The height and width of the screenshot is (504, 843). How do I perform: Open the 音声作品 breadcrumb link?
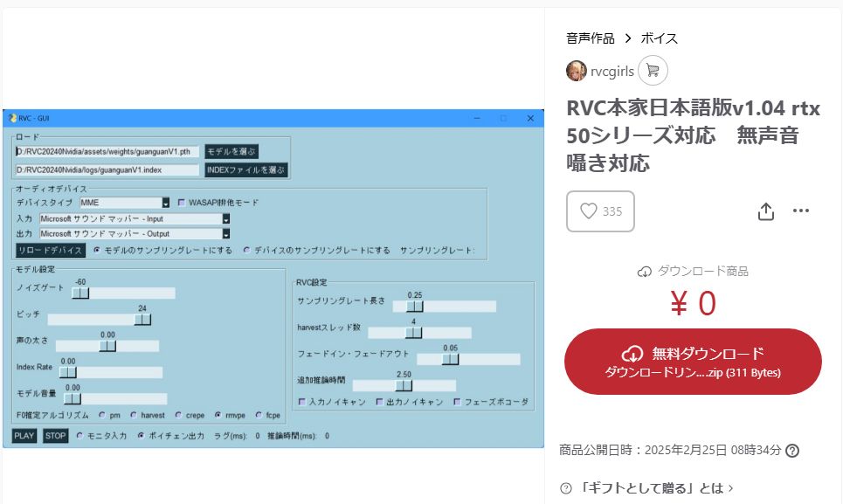(590, 38)
